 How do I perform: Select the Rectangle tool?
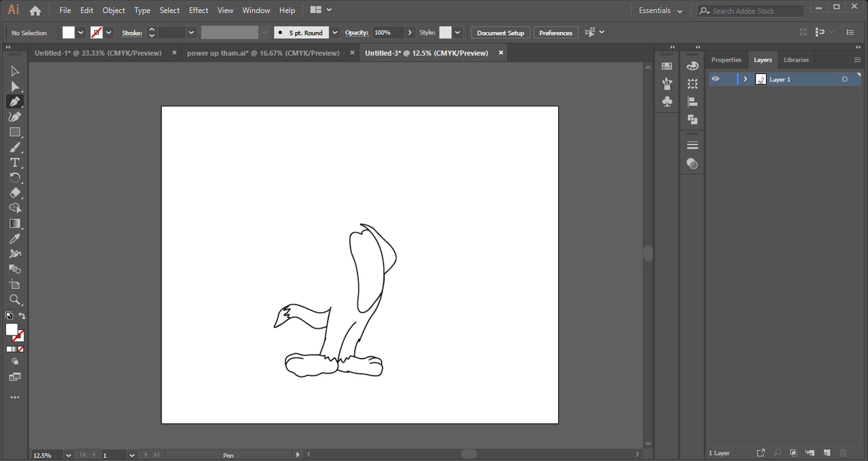15,132
